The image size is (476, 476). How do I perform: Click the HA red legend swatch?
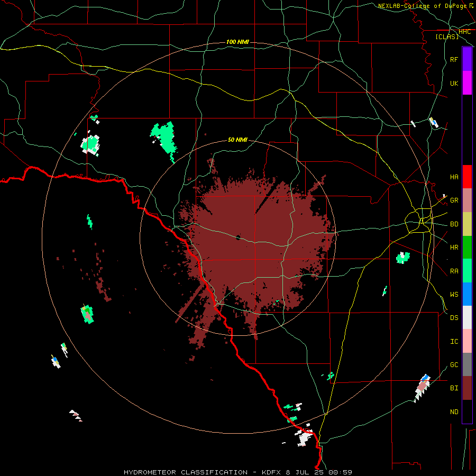(x=467, y=177)
